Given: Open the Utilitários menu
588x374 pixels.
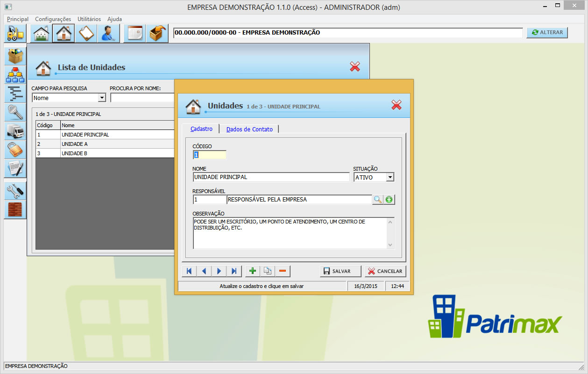Looking at the screenshot, I should pyautogui.click(x=89, y=19).
